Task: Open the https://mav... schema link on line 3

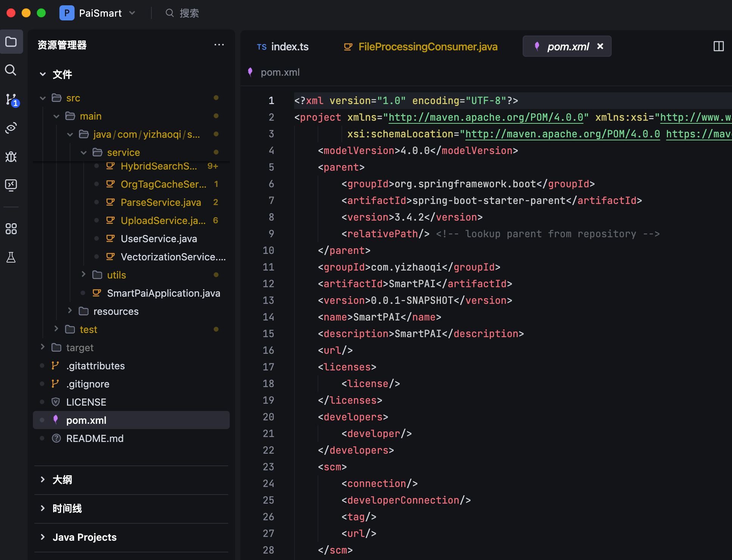Action: (x=699, y=134)
